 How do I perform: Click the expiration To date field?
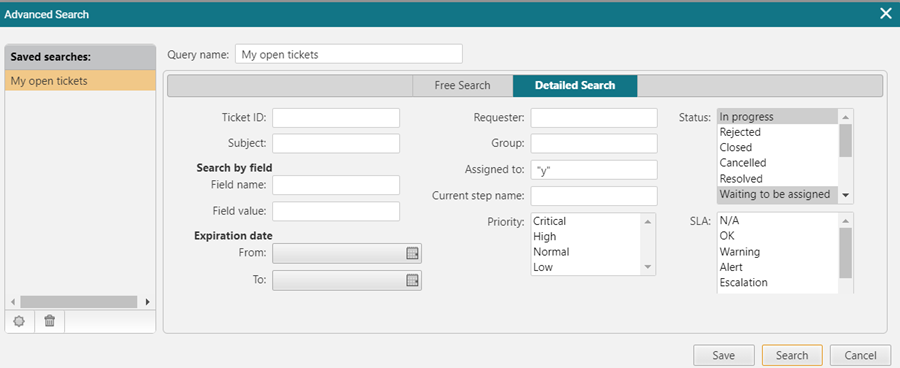347,280
